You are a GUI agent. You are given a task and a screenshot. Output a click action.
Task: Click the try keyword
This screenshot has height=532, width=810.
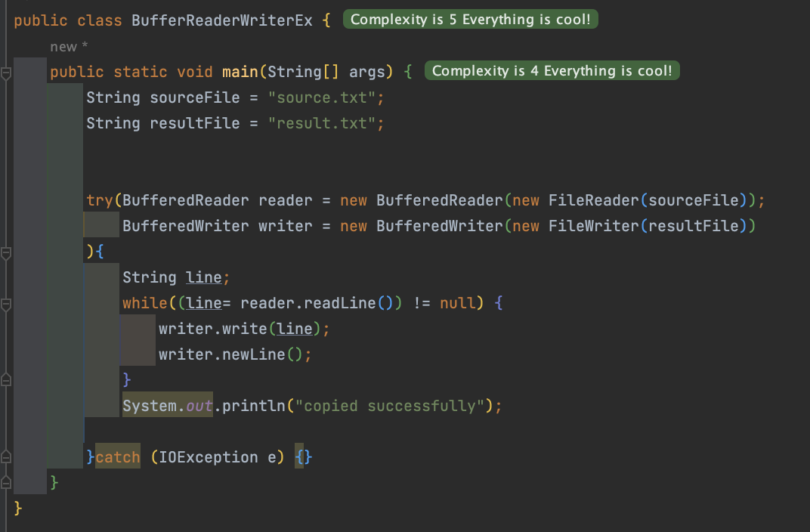tap(100, 200)
